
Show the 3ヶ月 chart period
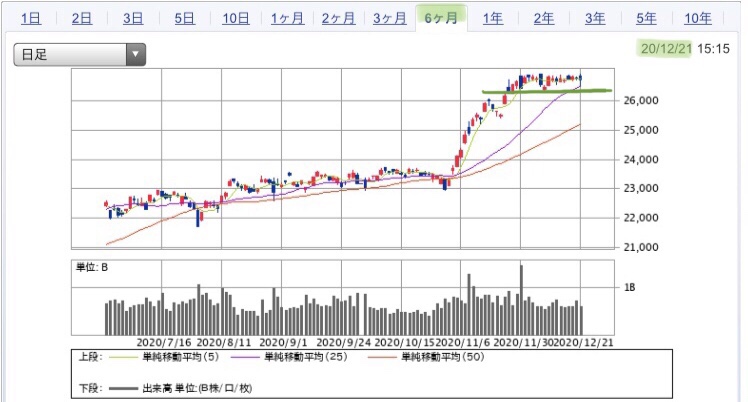[390, 19]
